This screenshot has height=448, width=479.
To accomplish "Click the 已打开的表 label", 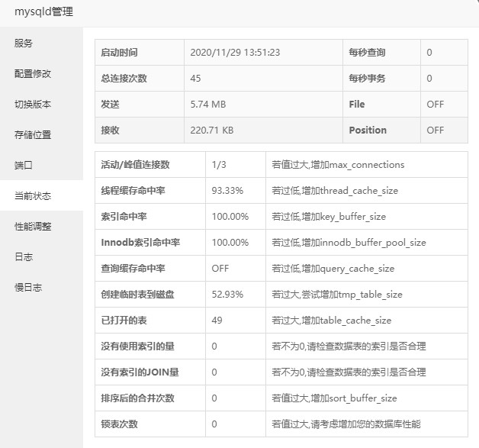I will pyautogui.click(x=124, y=321).
